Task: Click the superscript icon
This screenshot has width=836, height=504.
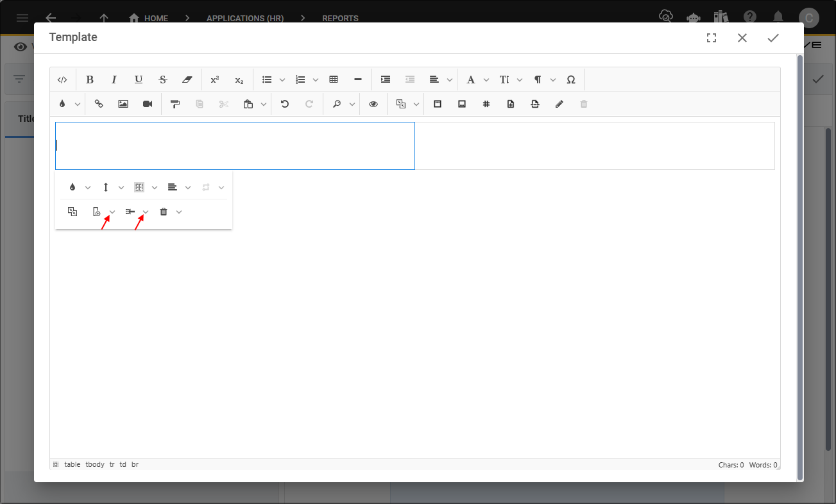Action: [x=214, y=80]
